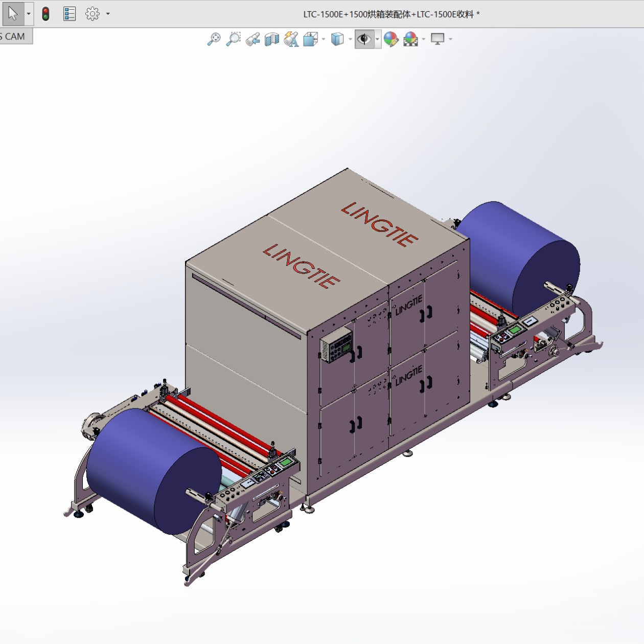Click the LTC-1500E assembly document title
This screenshot has width=644, height=644.
[392, 14]
